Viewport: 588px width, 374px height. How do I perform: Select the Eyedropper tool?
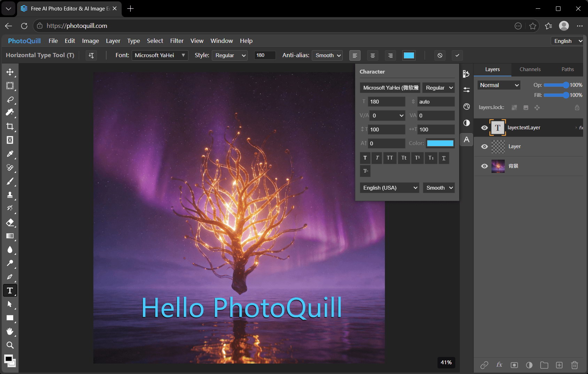click(10, 154)
